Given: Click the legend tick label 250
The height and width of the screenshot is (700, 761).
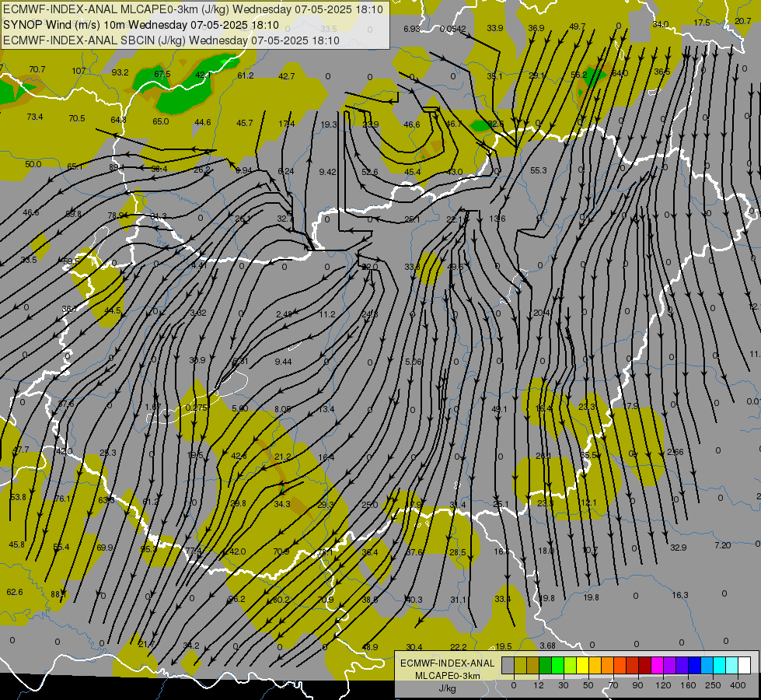Looking at the screenshot, I should point(713,685).
